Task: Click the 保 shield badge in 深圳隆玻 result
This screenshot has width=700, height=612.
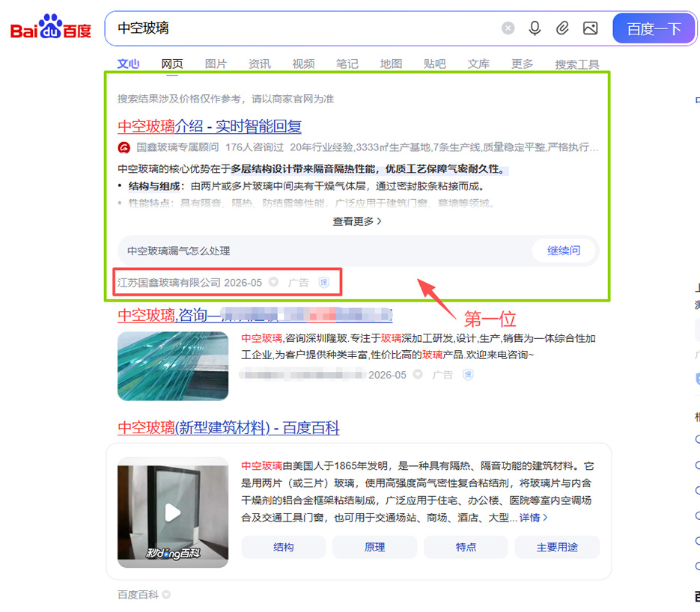Action: point(468,375)
